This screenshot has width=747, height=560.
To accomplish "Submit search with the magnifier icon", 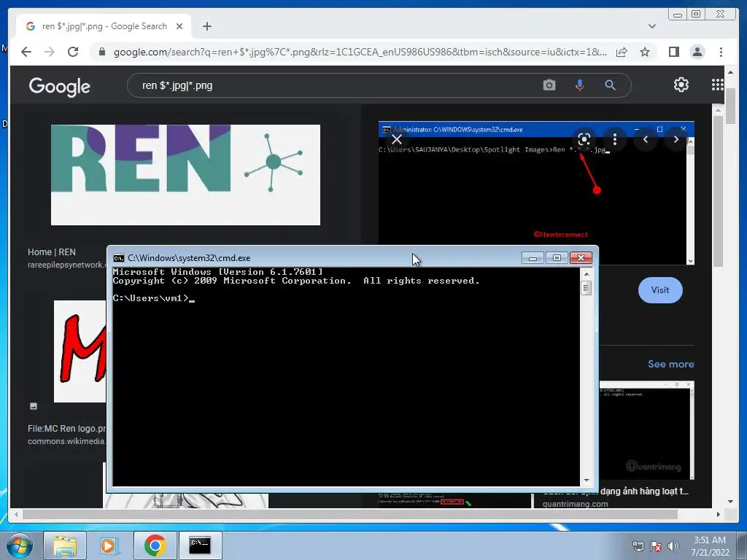I will pyautogui.click(x=610, y=85).
